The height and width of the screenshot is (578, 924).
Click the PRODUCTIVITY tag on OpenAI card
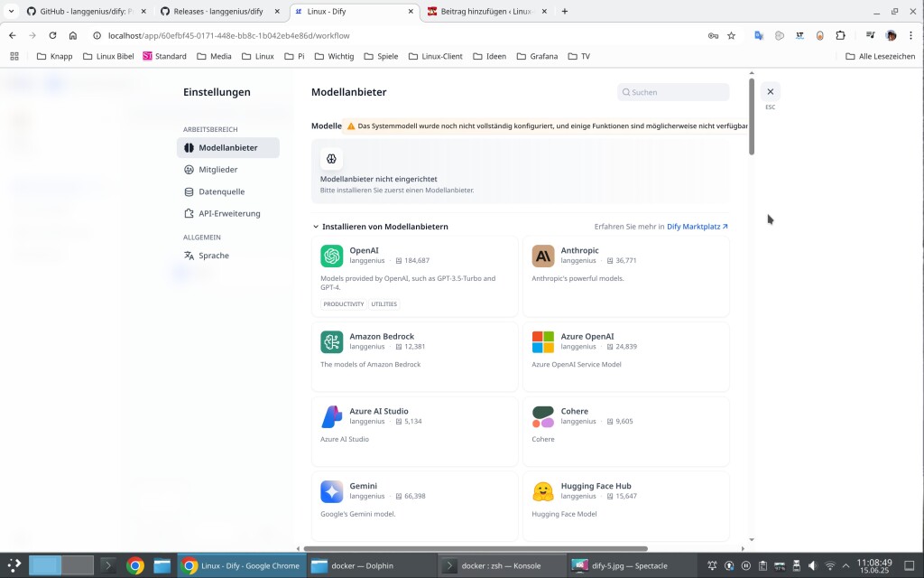tap(344, 304)
